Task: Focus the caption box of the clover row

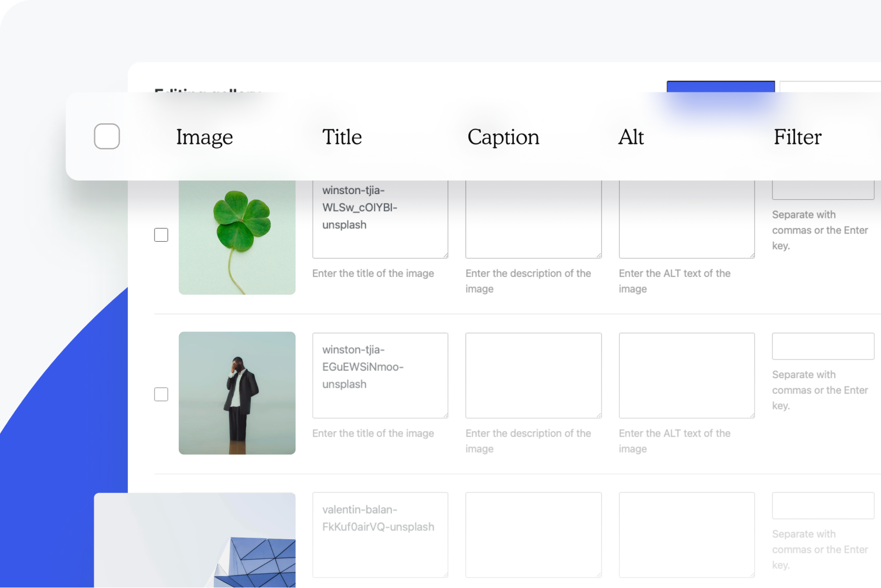Action: click(x=533, y=219)
